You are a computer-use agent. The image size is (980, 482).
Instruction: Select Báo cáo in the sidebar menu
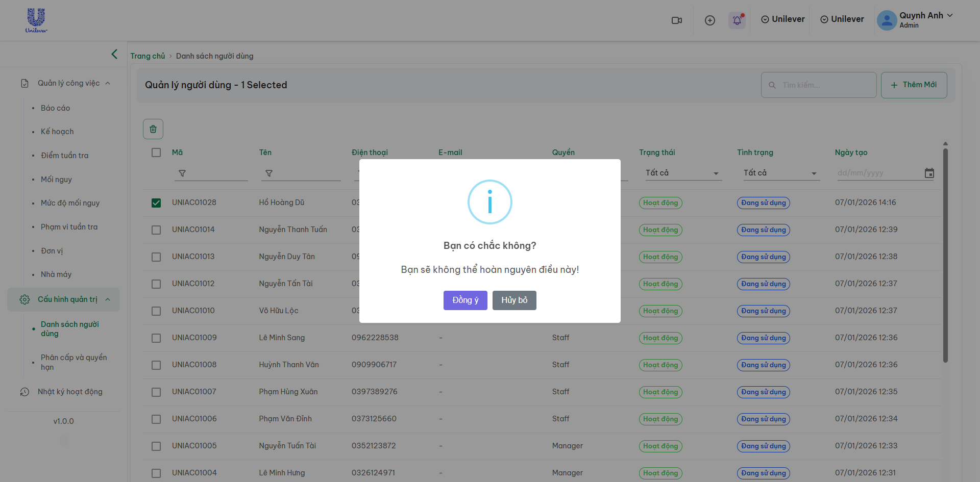point(55,108)
